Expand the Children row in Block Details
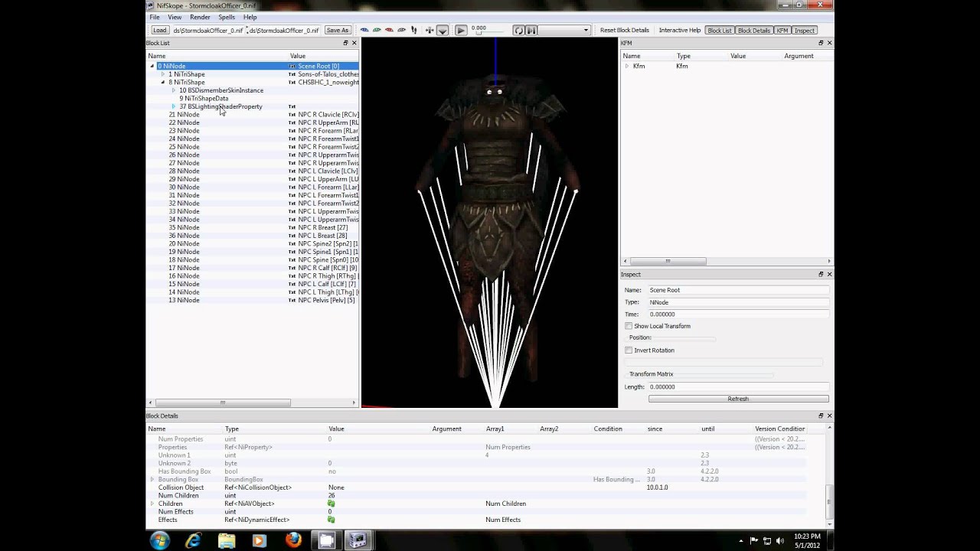This screenshot has width=980, height=551. (152, 504)
